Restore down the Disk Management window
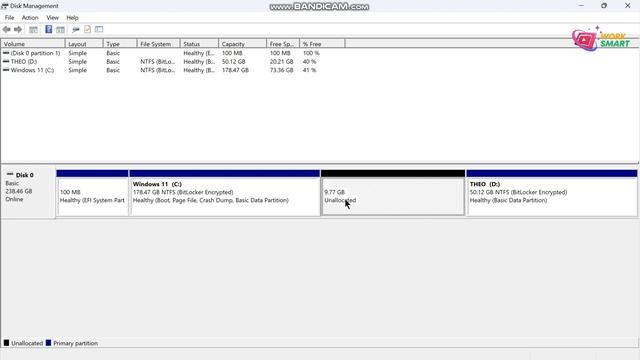Screen dimensions: 640x360 604,6
